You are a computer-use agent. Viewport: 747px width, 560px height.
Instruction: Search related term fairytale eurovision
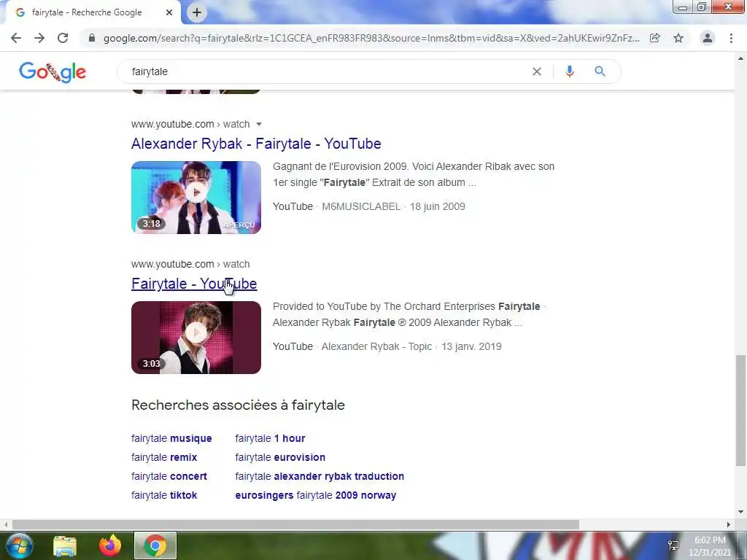(280, 458)
